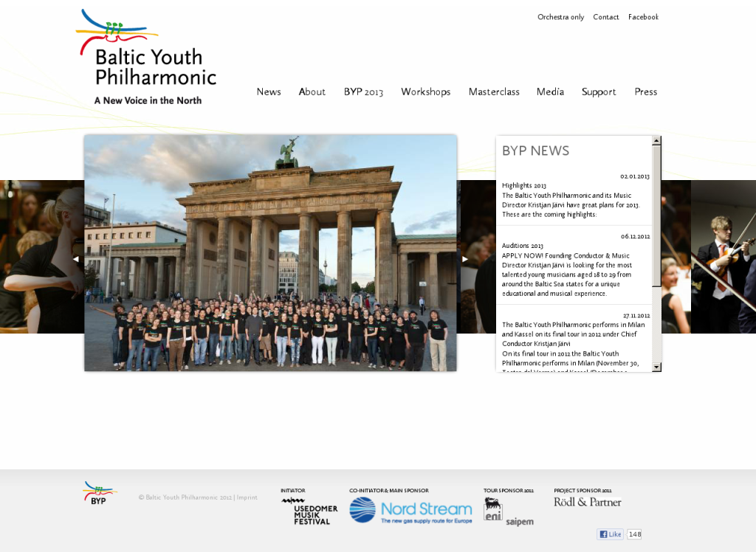Click the Baltic Youth Philharmonic header logo

(146, 57)
